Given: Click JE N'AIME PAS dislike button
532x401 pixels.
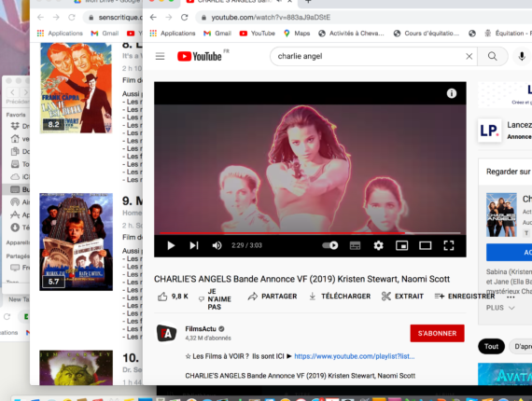Looking at the screenshot, I should coord(215,299).
